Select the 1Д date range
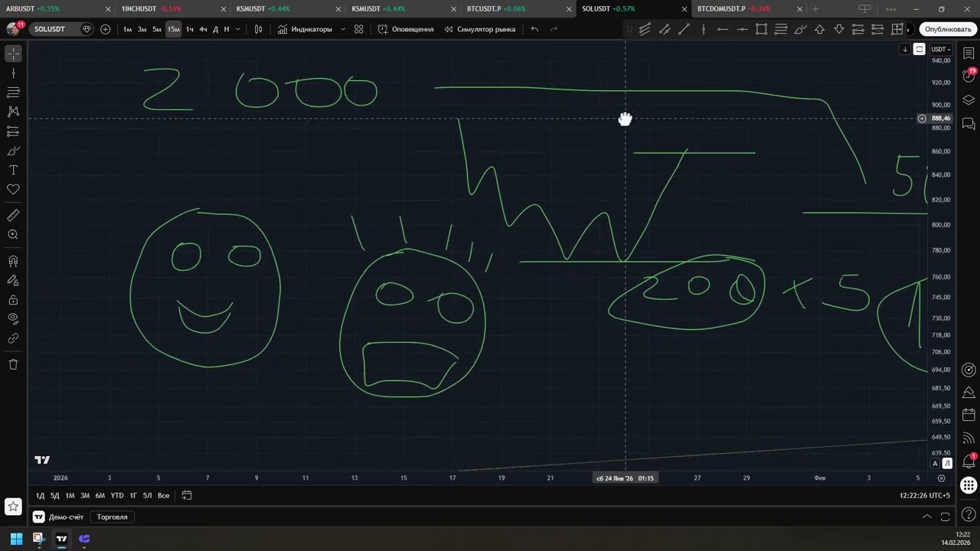Viewport: 980px width, 551px height. click(x=41, y=496)
